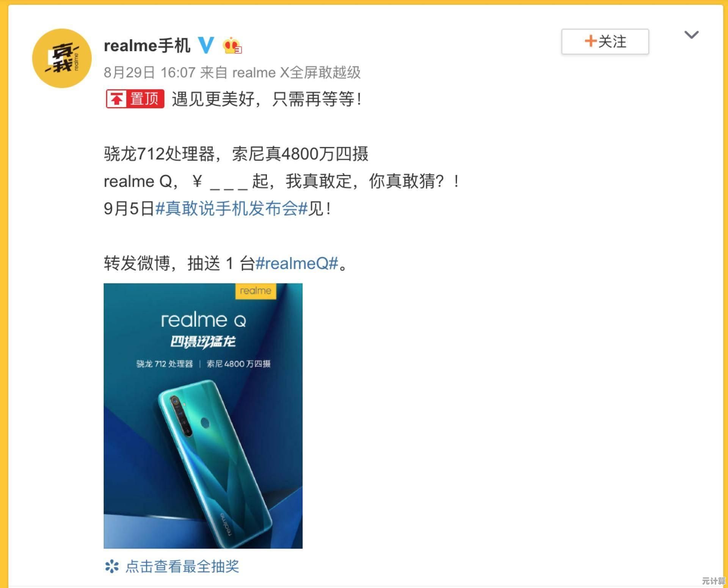728x588 pixels.
Task: Click the yellow realme tag on poster
Action: point(256,291)
